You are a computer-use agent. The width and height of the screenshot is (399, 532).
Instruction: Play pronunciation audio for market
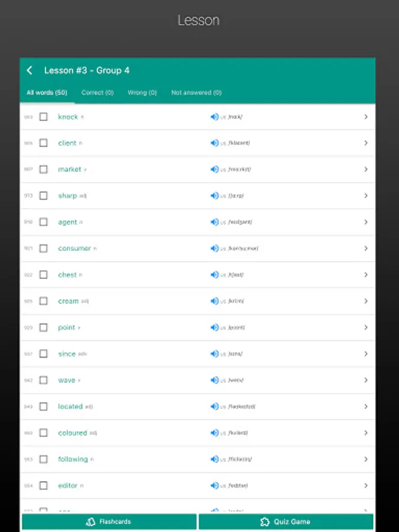pos(215,169)
